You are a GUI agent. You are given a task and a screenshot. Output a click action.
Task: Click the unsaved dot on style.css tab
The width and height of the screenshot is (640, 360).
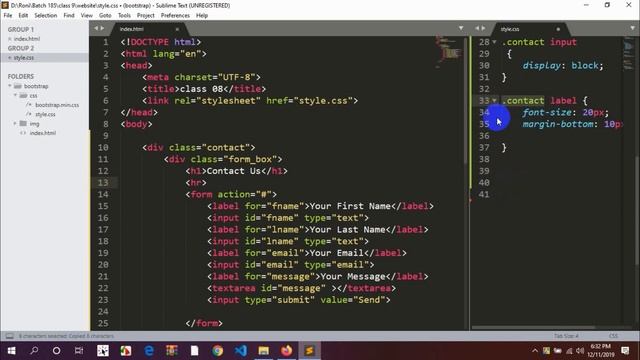point(558,29)
